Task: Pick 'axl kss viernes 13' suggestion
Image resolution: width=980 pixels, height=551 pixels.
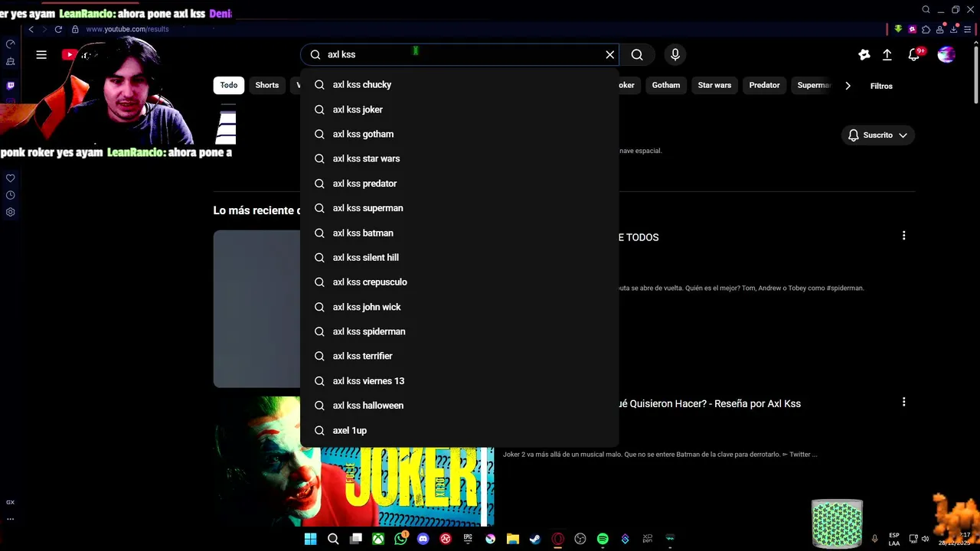Action: pyautogui.click(x=459, y=380)
